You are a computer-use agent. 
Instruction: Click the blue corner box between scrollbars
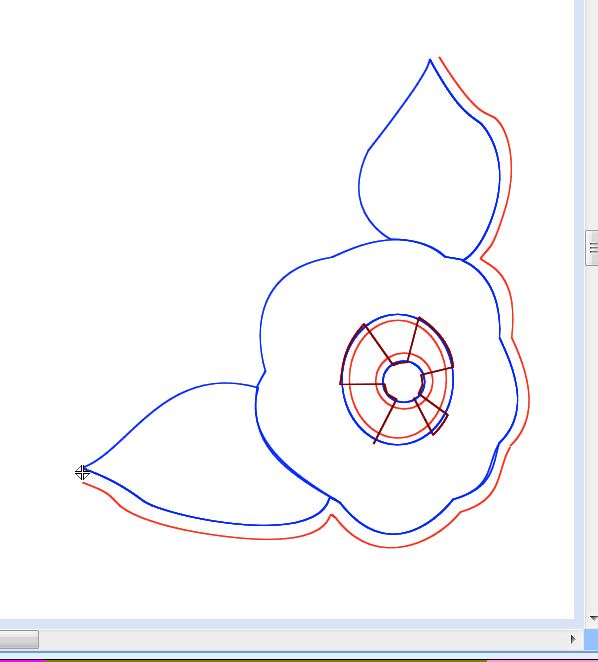pos(591,640)
